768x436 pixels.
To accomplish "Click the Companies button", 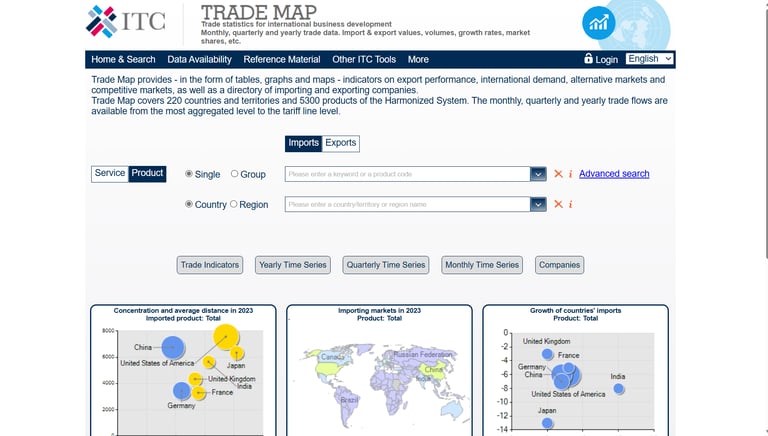I will click(559, 265).
